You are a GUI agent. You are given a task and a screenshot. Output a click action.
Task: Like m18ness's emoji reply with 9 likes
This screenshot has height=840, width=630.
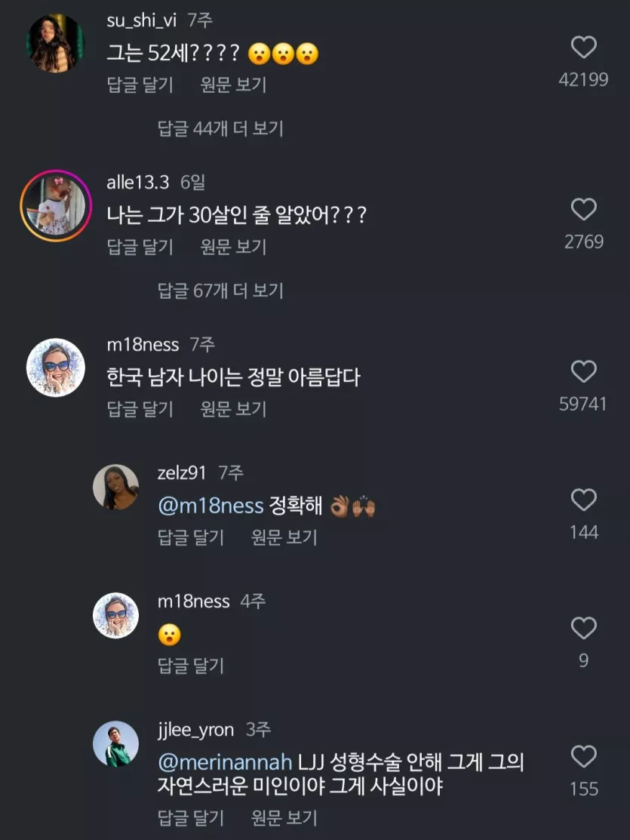pos(583,628)
